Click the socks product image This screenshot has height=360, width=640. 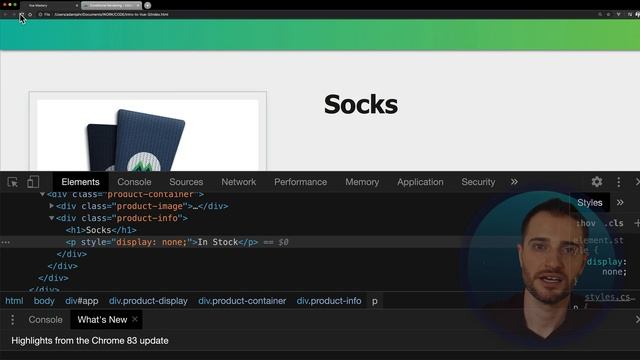pyautogui.click(x=148, y=136)
